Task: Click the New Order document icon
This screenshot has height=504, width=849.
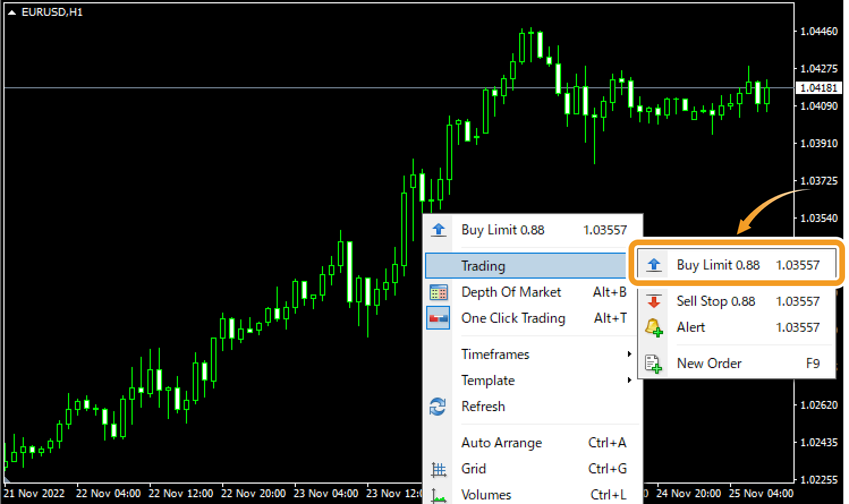Action: coord(655,363)
